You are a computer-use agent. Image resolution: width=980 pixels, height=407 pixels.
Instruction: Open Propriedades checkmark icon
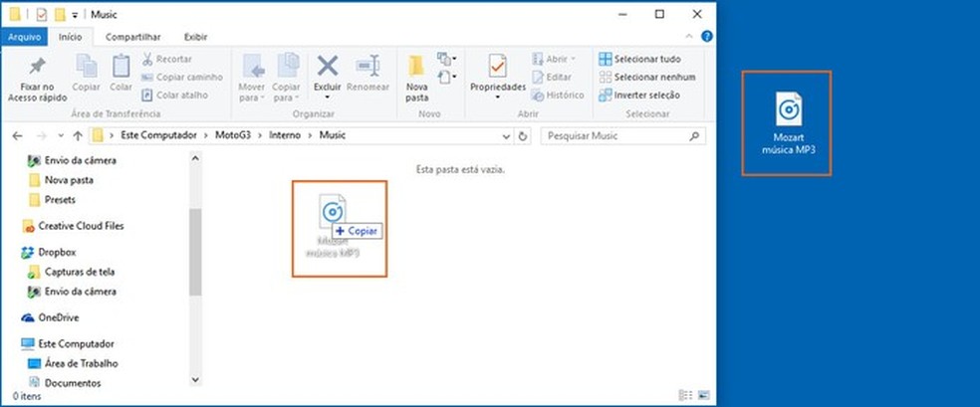pyautogui.click(x=498, y=66)
